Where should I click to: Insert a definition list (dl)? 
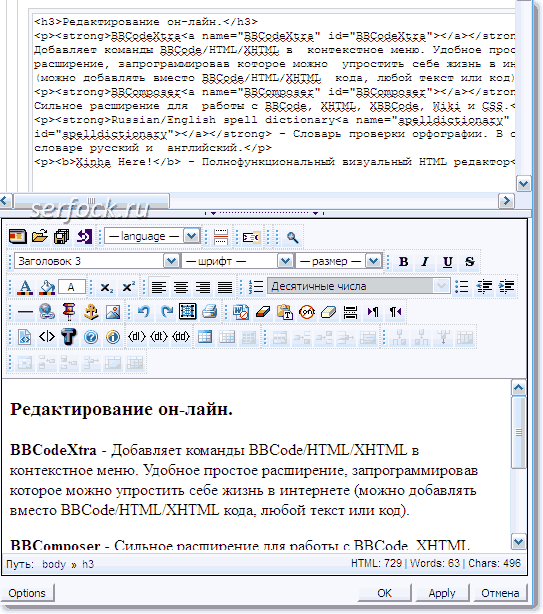[x=137, y=337]
